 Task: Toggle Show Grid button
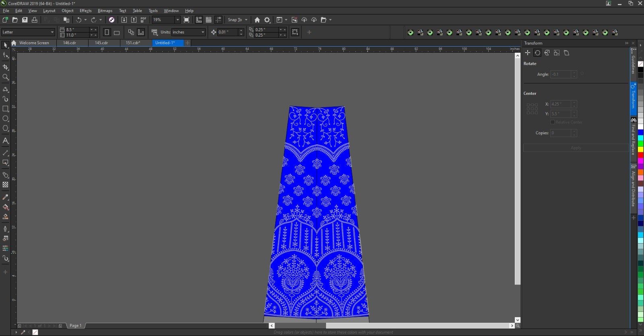coord(208,20)
